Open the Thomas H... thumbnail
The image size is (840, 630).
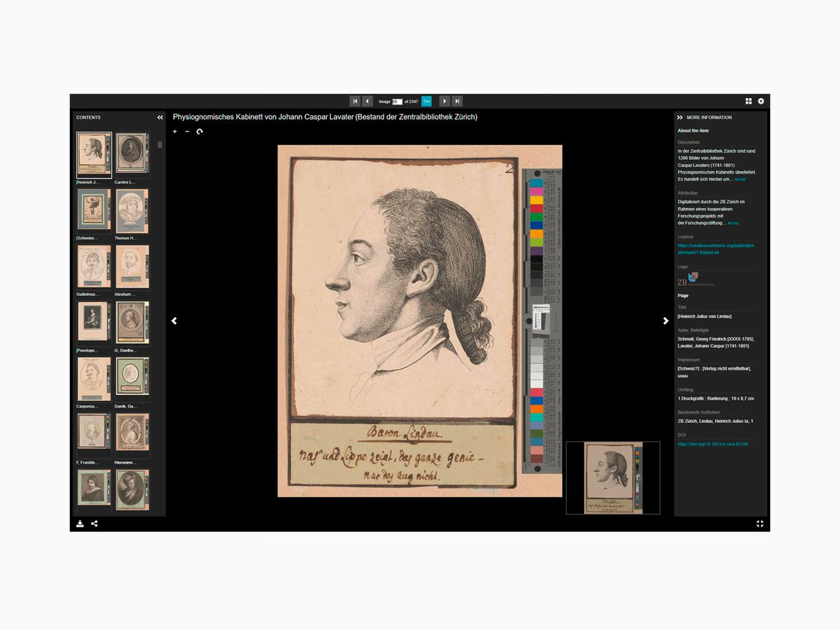tap(132, 210)
